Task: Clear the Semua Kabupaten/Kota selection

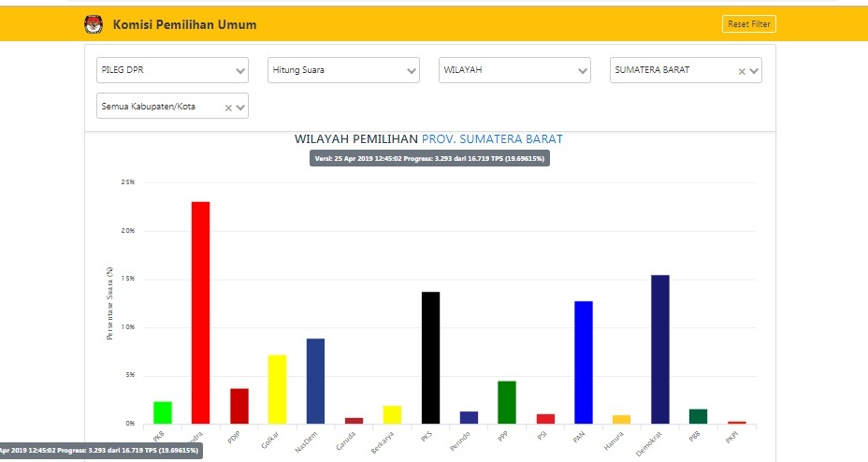Action: 228,108
